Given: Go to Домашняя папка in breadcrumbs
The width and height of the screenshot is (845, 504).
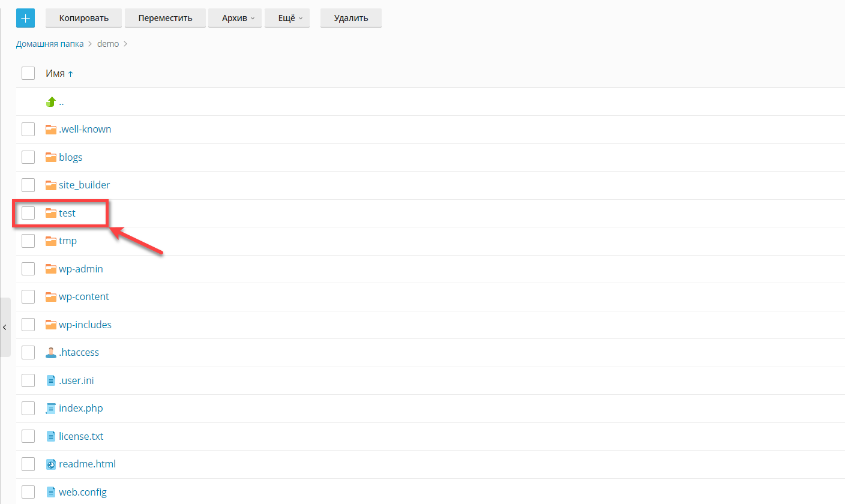Looking at the screenshot, I should pyautogui.click(x=50, y=44).
